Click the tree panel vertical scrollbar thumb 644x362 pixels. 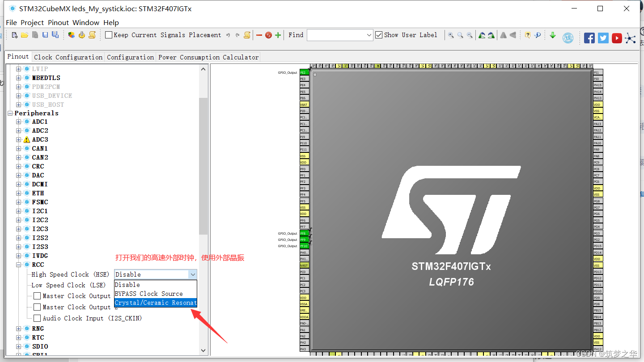203,166
